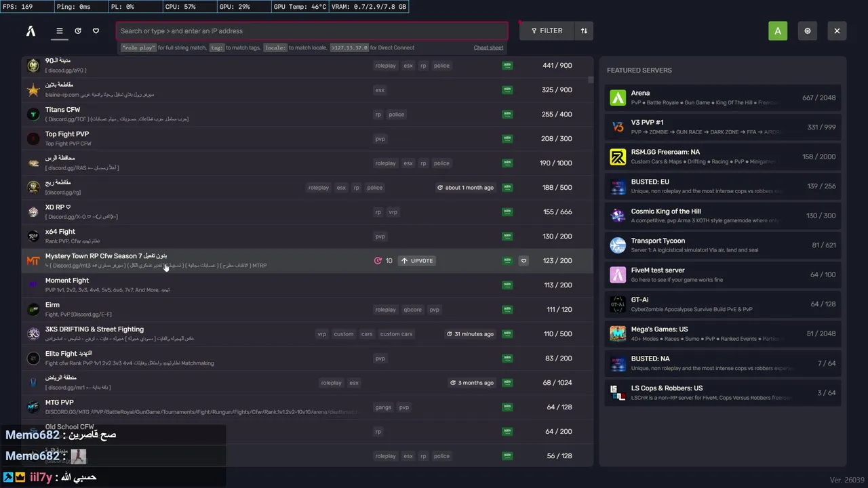Favorite the Mystery Town RP server with heart
Viewport: 868px width, 488px height.
point(524,260)
